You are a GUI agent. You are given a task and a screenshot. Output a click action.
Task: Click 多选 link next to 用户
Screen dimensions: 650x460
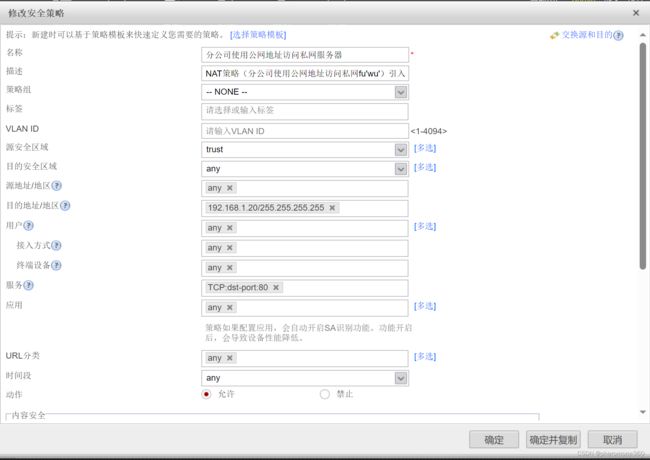click(425, 227)
